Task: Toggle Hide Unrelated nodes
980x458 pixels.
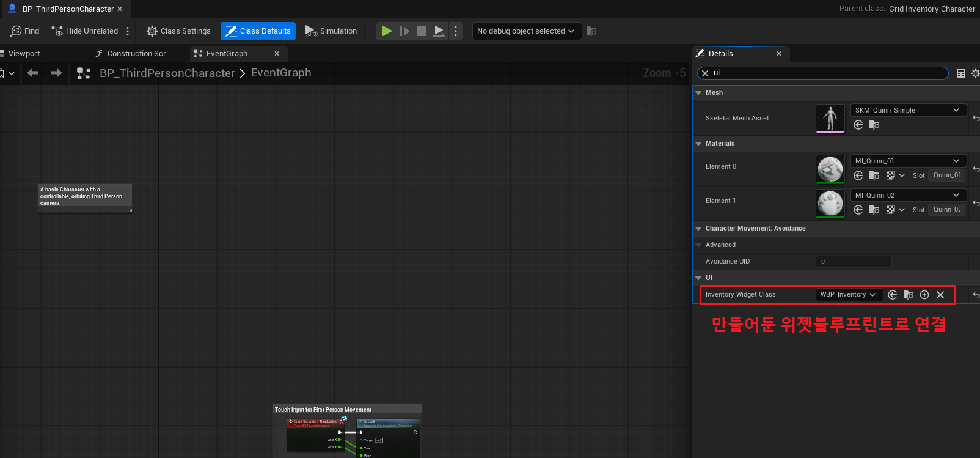Action: [x=85, y=31]
